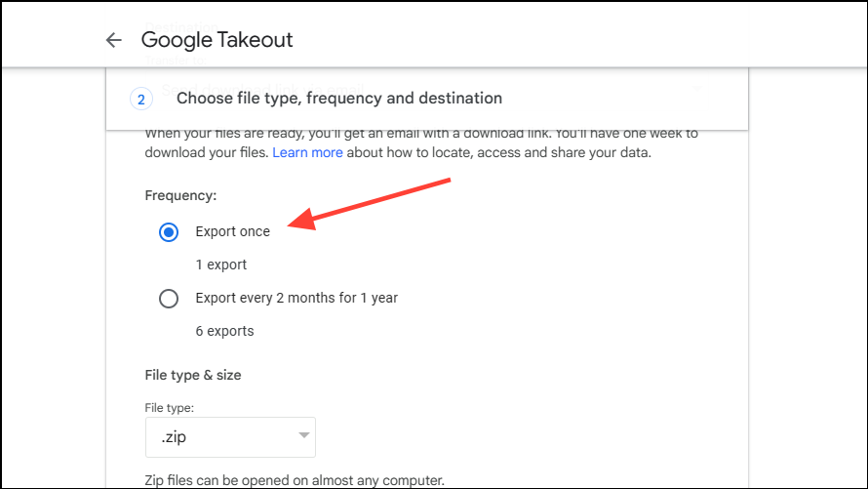Viewport: 868px width, 489px height.
Task: Click the 'Export once' option label
Action: pyautogui.click(x=232, y=231)
